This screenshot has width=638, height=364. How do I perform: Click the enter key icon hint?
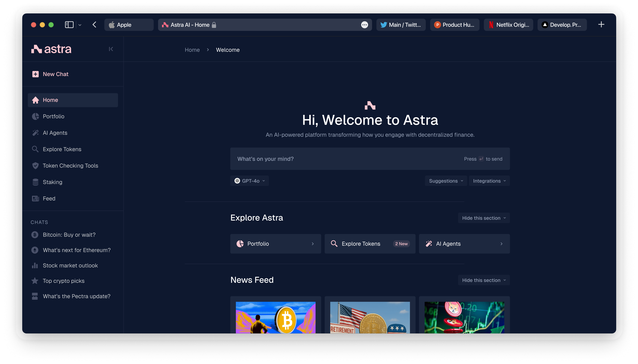click(481, 159)
